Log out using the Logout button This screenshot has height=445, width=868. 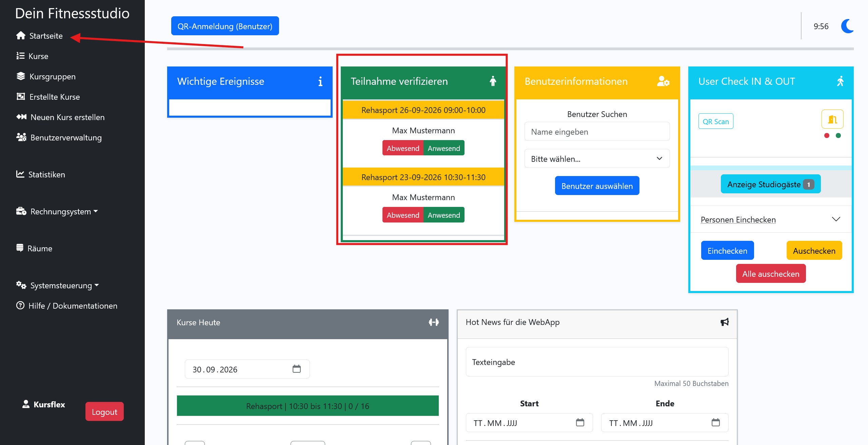[104, 411]
